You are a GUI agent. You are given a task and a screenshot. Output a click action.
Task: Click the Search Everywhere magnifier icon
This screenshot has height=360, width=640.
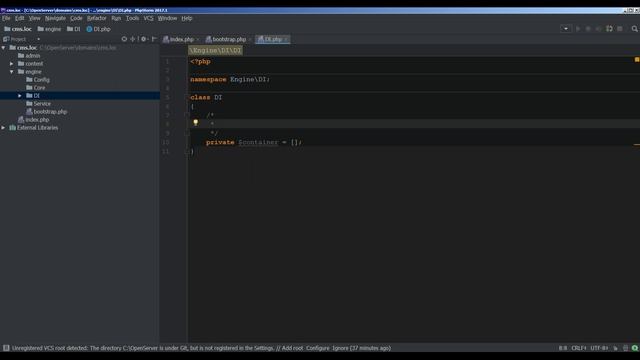634,29
